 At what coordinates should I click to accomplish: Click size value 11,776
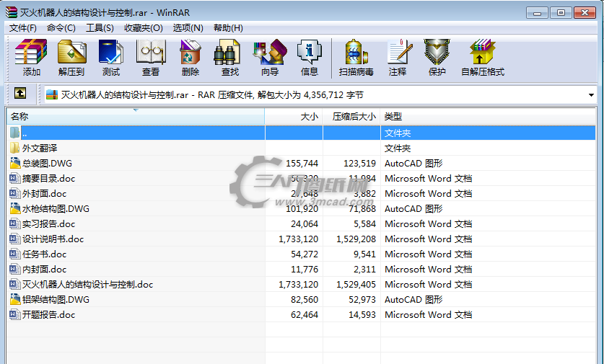(305, 270)
